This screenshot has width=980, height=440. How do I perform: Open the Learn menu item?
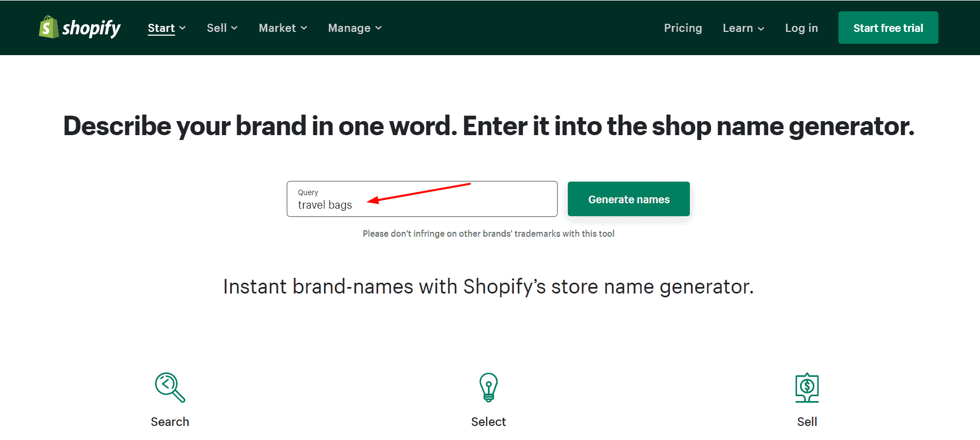737,28
